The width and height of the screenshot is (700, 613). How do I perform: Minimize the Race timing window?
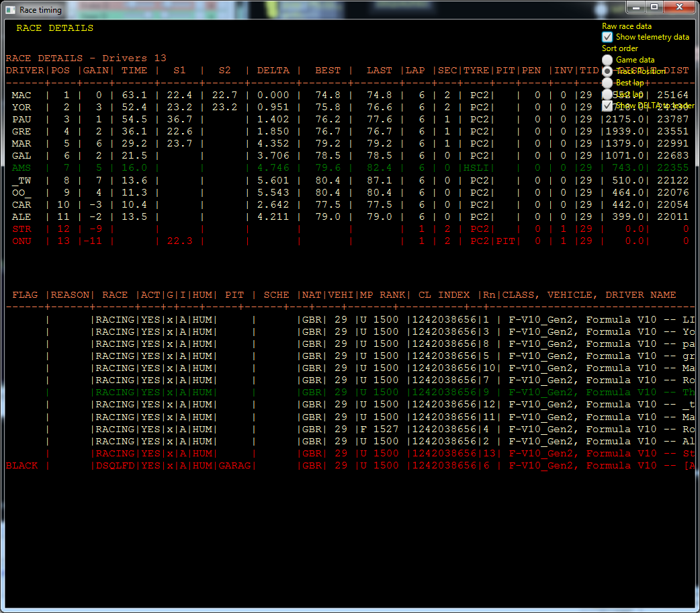click(636, 7)
